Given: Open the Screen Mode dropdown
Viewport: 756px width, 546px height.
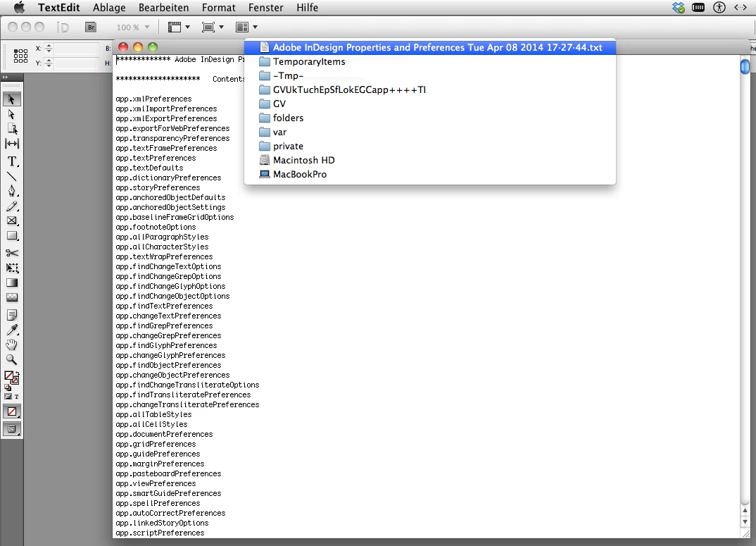Looking at the screenshot, I should coord(213,27).
